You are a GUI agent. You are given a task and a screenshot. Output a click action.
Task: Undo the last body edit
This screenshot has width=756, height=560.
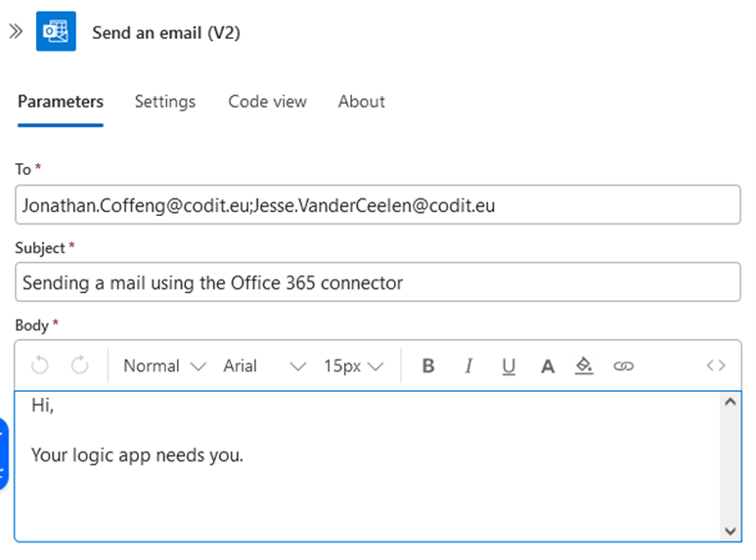pos(40,366)
